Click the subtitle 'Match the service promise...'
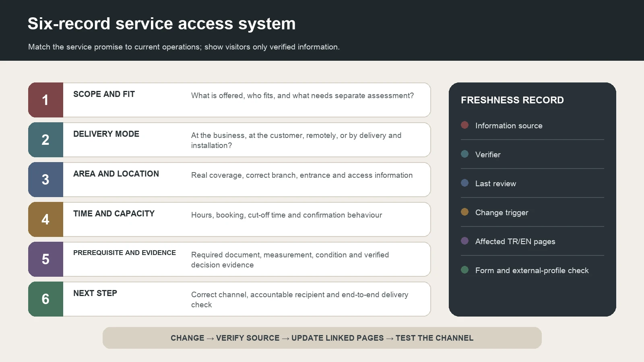 [184, 47]
